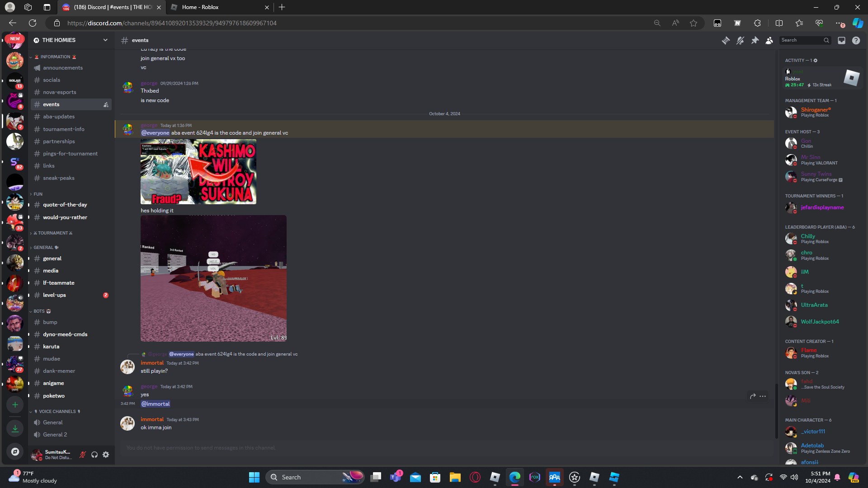
Task: Open Windows Start menu
Action: 254,477
